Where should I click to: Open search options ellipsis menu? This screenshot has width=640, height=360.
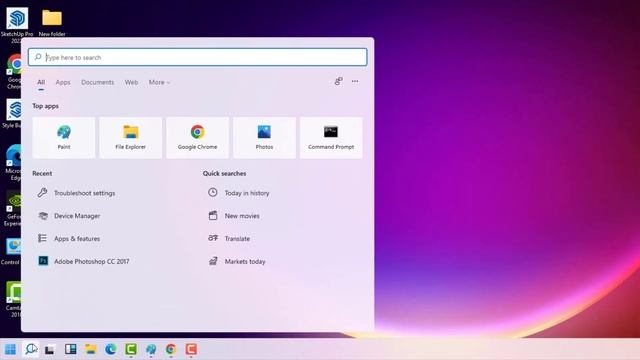pos(355,81)
